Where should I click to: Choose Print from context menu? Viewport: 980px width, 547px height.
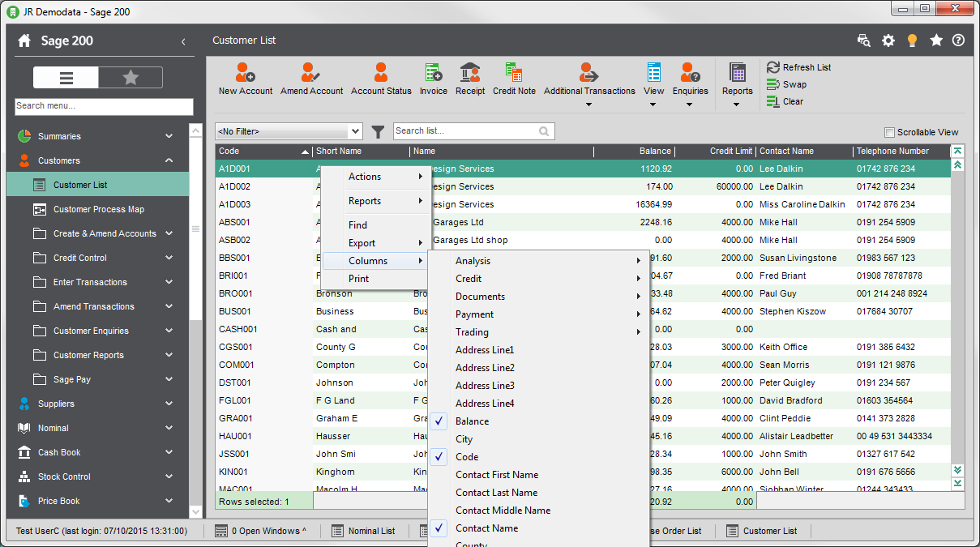coord(376,279)
